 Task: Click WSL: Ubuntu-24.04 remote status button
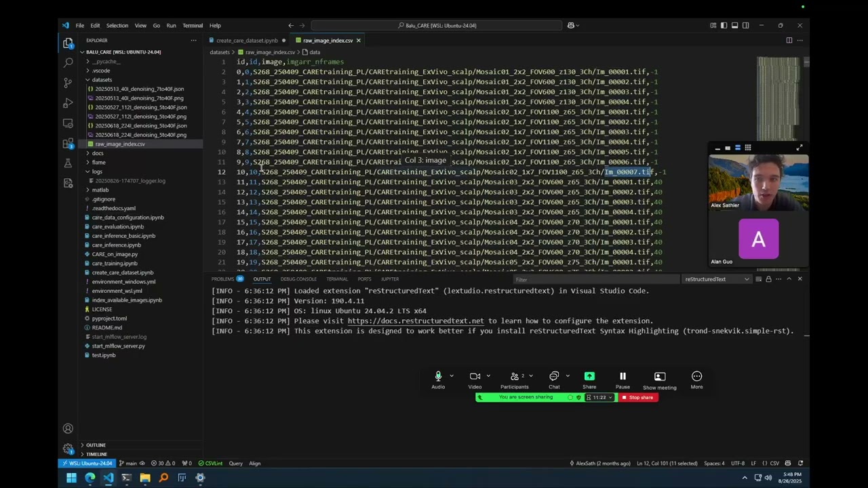pos(88,464)
